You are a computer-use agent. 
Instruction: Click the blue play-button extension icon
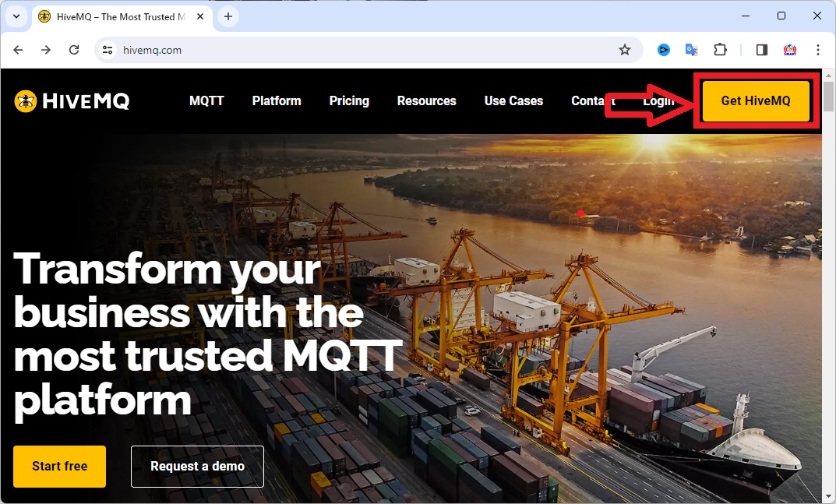point(663,50)
